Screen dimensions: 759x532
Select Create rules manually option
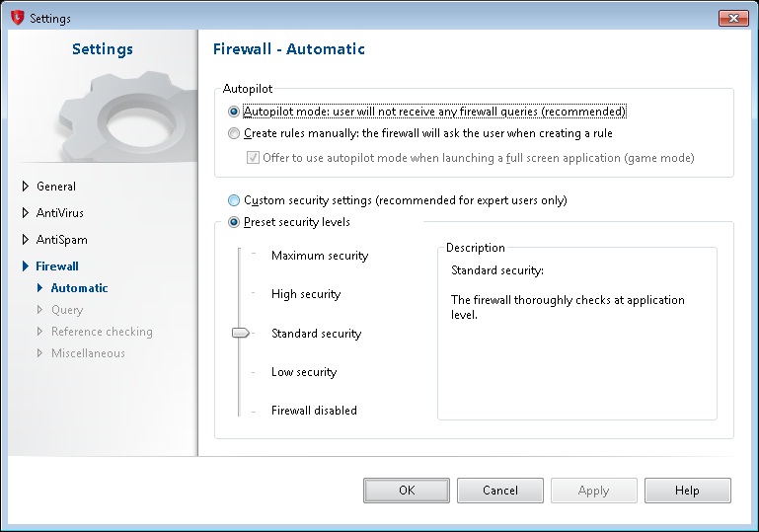[234, 134]
